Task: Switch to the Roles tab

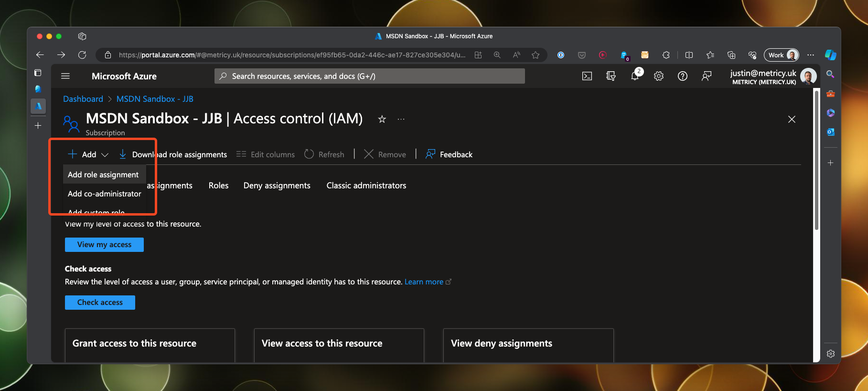Action: [218, 185]
